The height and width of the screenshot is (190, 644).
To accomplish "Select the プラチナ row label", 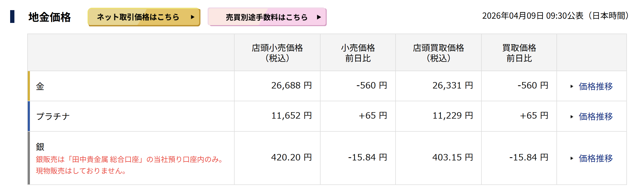I will coord(53,116).
